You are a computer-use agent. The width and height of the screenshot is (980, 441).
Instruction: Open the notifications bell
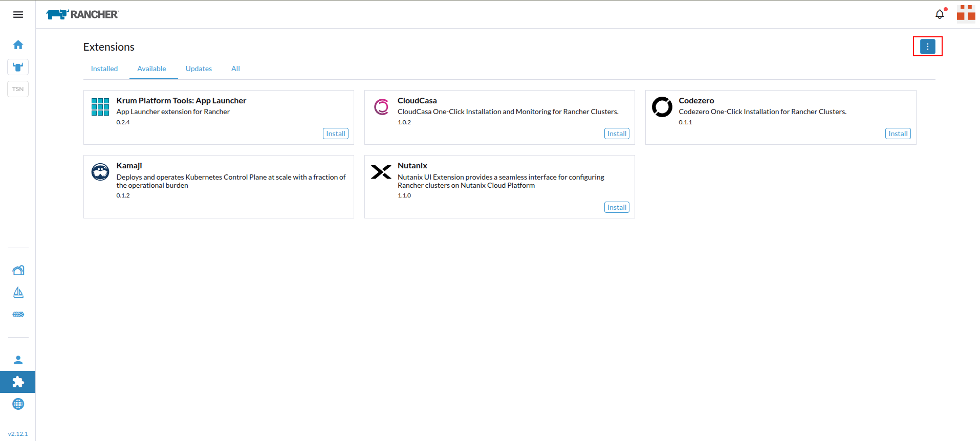(x=940, y=14)
